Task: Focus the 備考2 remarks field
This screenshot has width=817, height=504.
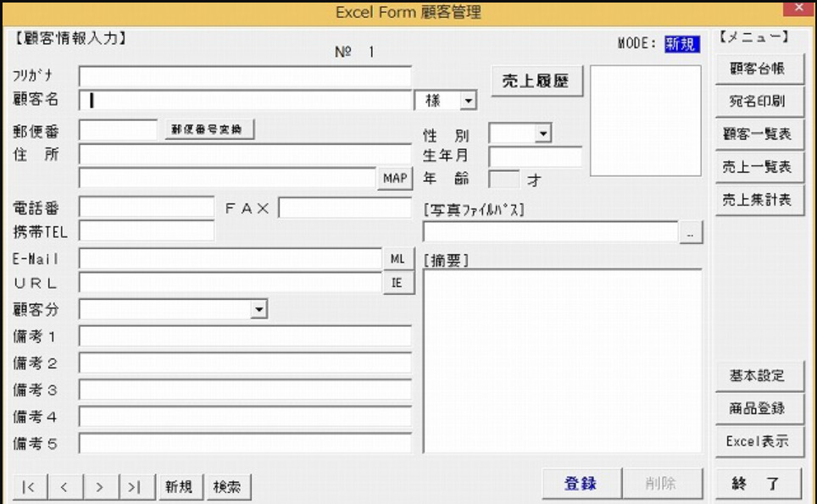Action: coord(245,363)
